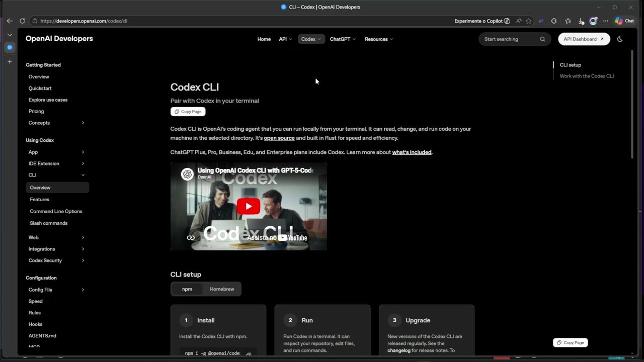
Task: Click the browser back arrow
Action: point(10,21)
